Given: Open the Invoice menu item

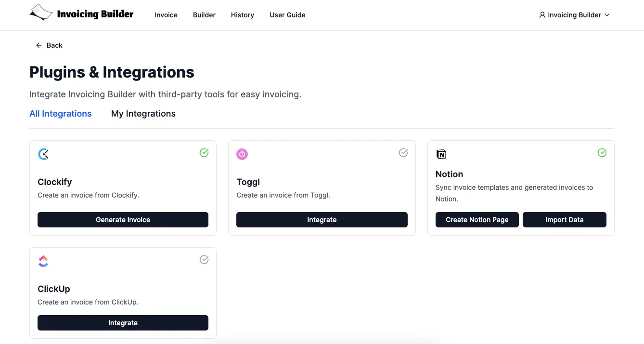Looking at the screenshot, I should pyautogui.click(x=166, y=15).
